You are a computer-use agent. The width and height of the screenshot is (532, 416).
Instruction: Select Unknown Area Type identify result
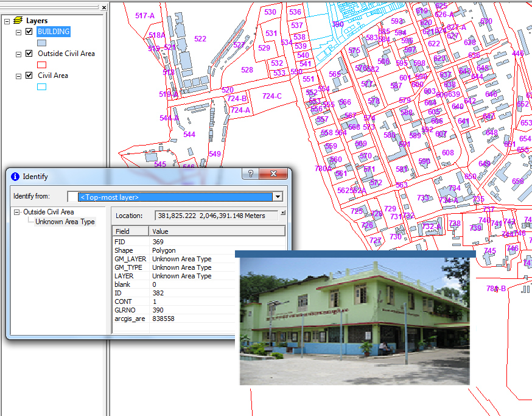point(65,222)
